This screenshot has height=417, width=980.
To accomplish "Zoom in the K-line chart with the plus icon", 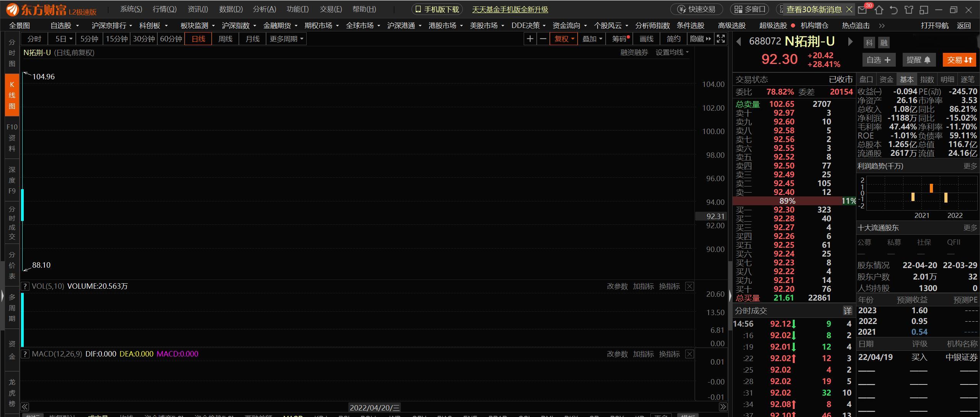I will 530,39.
